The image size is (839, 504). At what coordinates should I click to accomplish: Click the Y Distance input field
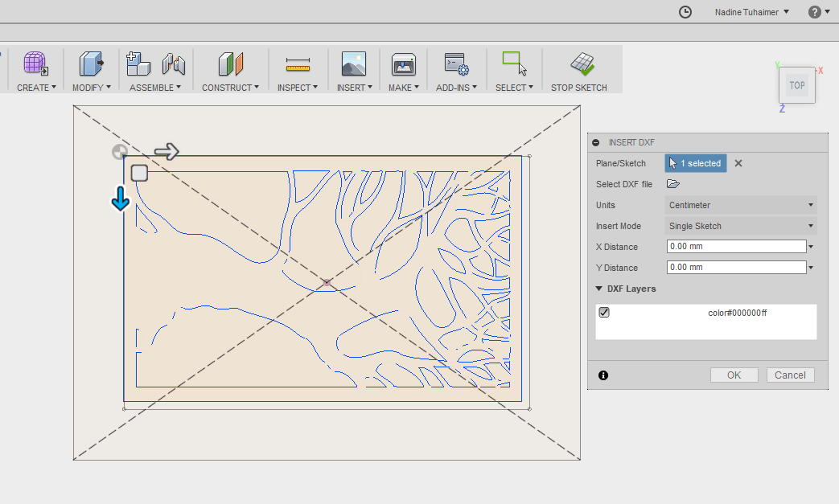(736, 267)
